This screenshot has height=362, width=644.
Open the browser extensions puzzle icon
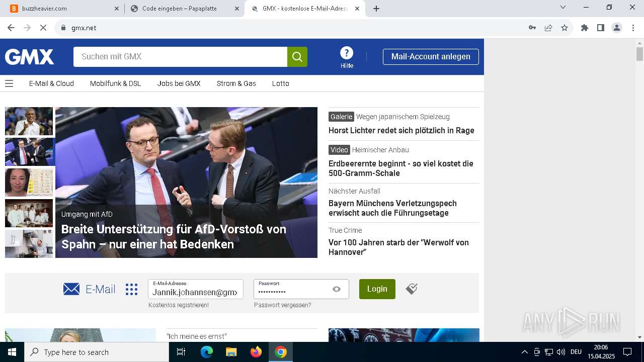(x=585, y=28)
